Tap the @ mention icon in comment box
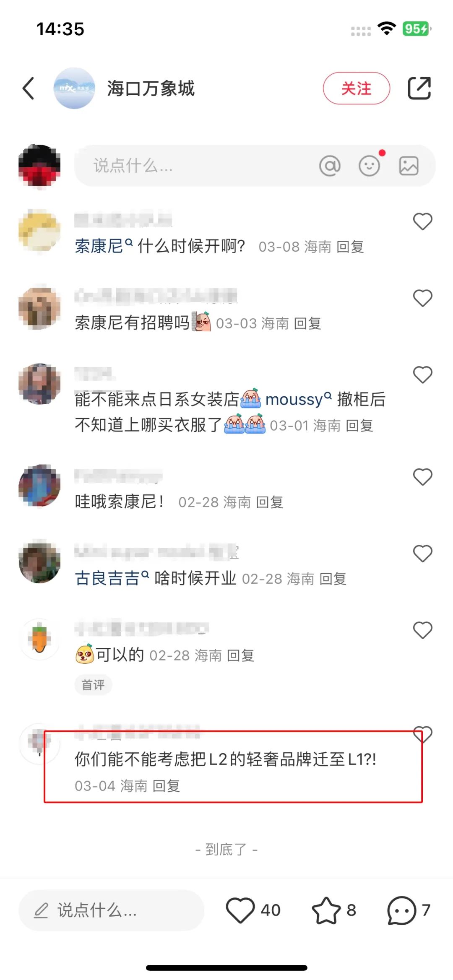 330,166
